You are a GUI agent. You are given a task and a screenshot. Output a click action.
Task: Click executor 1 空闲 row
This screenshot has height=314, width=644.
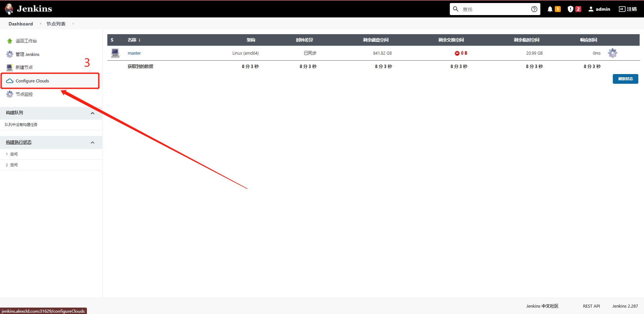pyautogui.click(x=51, y=154)
